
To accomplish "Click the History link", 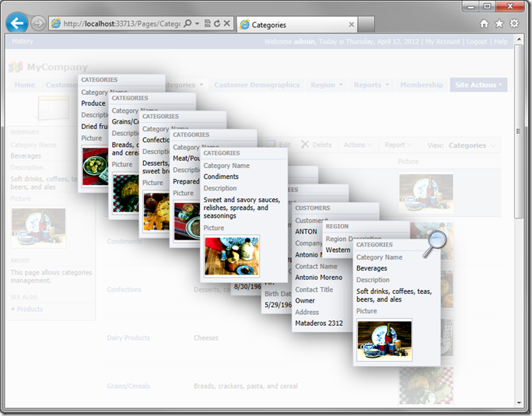I will point(23,41).
